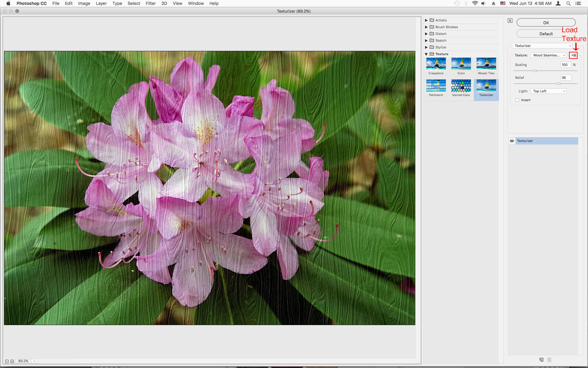Screen dimensions: 588x368
Task: Collapse the filter gallery thumbnails panel icon
Action: click(x=510, y=21)
